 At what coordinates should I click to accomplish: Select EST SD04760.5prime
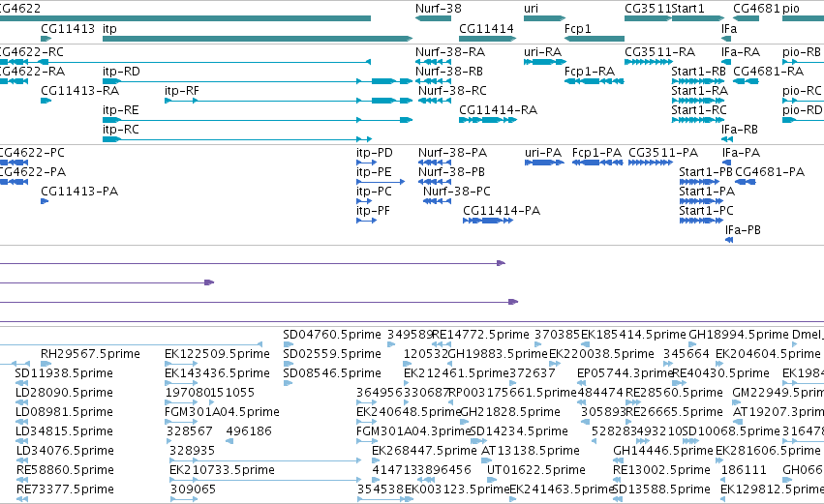(x=331, y=335)
